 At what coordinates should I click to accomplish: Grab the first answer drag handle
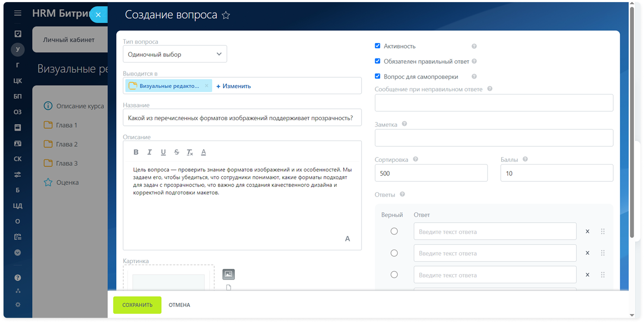[x=603, y=232]
